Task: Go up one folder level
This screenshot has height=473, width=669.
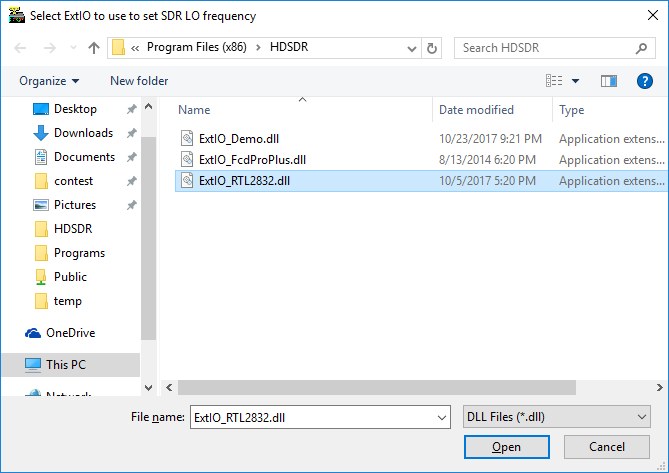Action: [x=94, y=48]
